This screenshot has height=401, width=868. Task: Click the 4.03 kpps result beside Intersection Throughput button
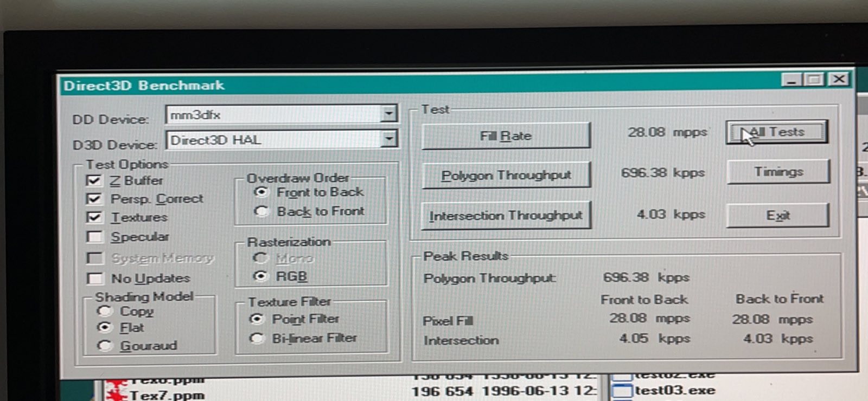pyautogui.click(x=671, y=215)
